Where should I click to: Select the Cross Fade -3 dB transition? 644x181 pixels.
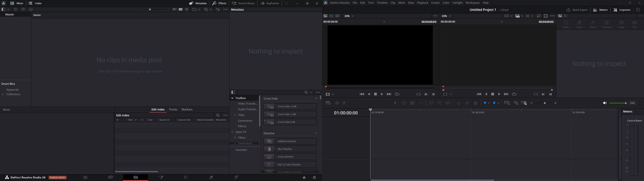pyautogui.click(x=290, y=114)
